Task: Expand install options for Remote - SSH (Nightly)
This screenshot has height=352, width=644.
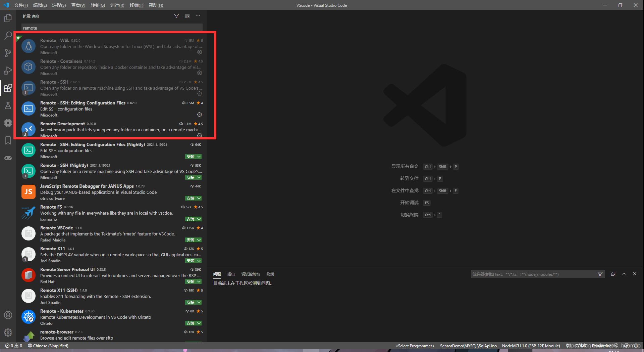Action: pyautogui.click(x=199, y=177)
